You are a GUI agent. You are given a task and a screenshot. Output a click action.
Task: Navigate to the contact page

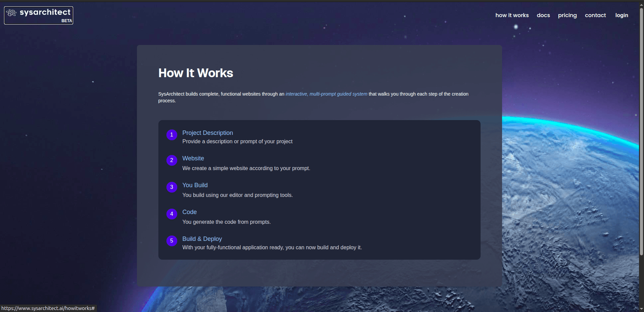[595, 15]
